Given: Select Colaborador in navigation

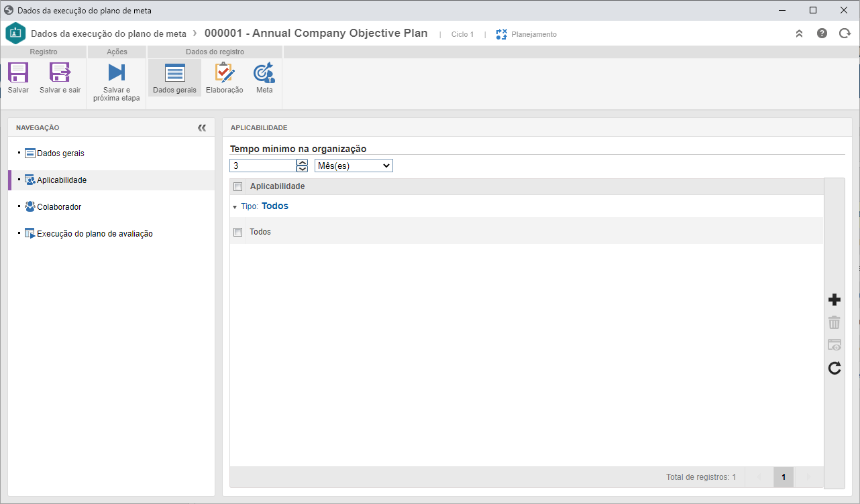Looking at the screenshot, I should [59, 207].
